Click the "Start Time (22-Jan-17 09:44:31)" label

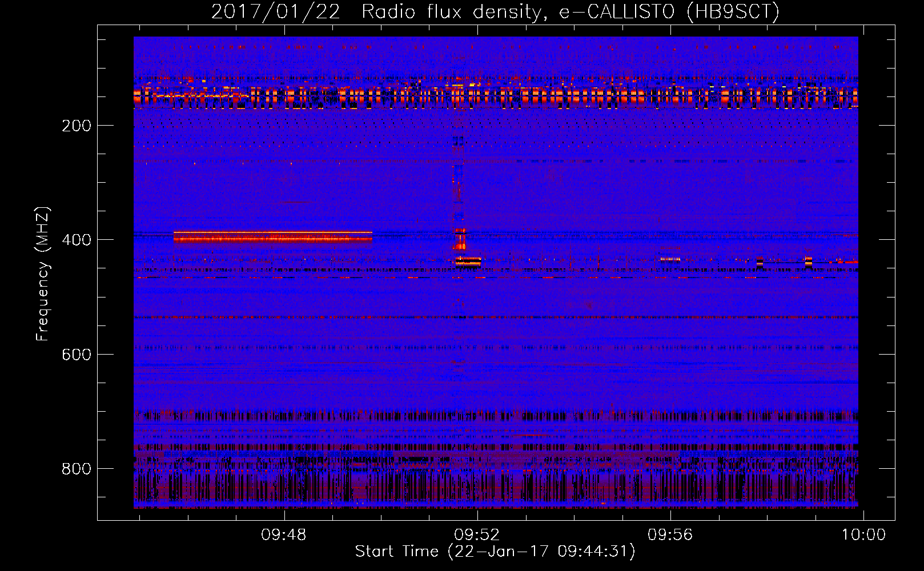point(495,552)
